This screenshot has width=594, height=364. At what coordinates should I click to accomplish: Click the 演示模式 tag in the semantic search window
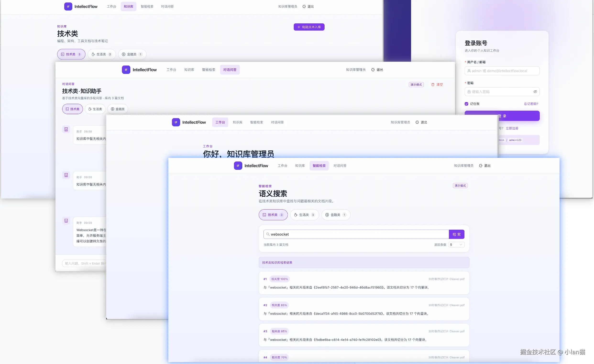[x=461, y=186]
